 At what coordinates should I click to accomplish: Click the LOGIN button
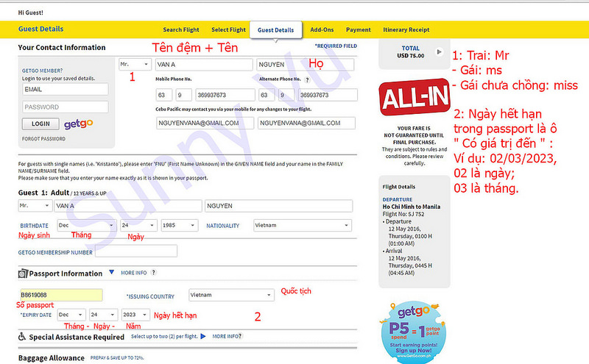point(40,124)
